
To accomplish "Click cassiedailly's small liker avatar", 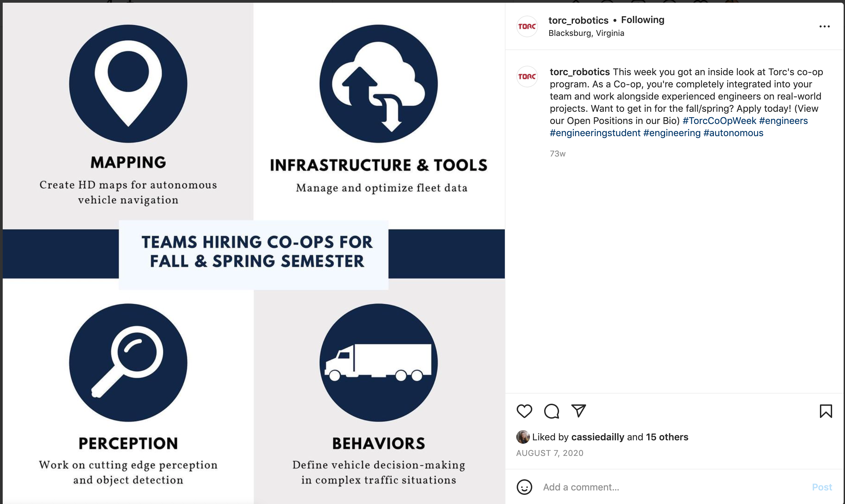I will click(x=523, y=437).
